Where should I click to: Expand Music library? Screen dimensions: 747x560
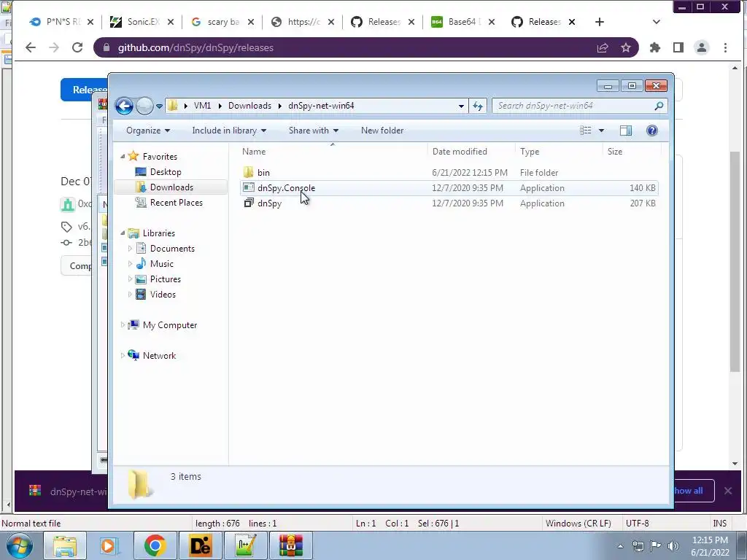point(130,264)
